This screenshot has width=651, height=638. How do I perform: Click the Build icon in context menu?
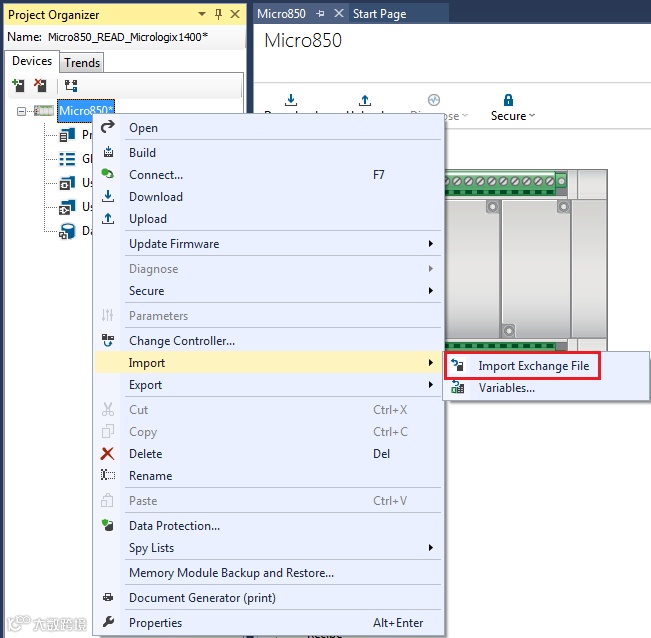[108, 152]
